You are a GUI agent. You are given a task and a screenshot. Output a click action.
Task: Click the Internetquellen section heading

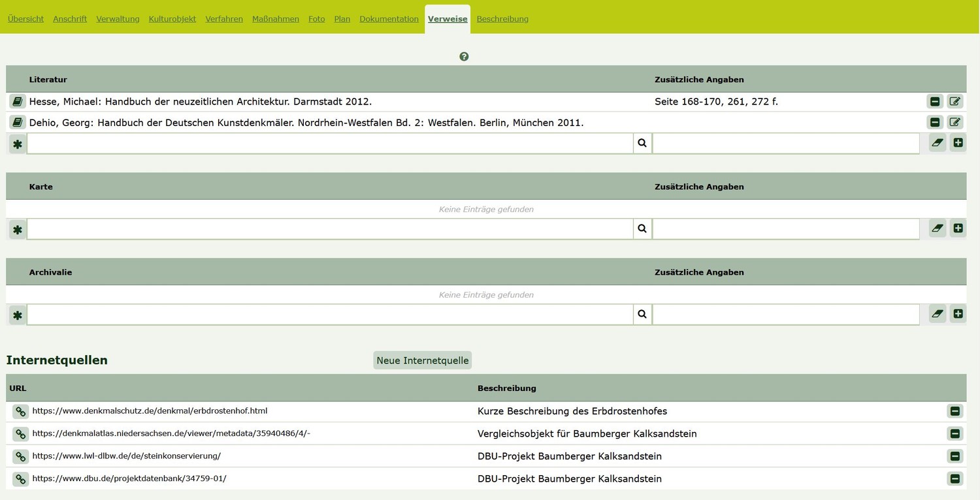[57, 360]
